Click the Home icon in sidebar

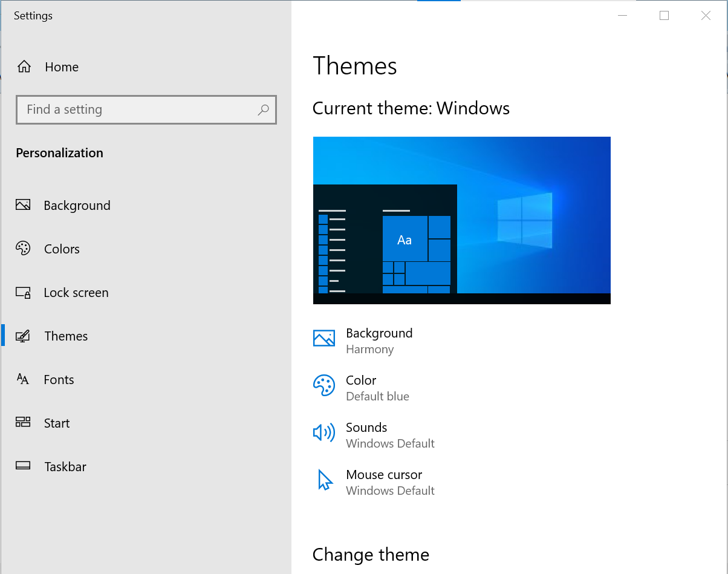(24, 67)
